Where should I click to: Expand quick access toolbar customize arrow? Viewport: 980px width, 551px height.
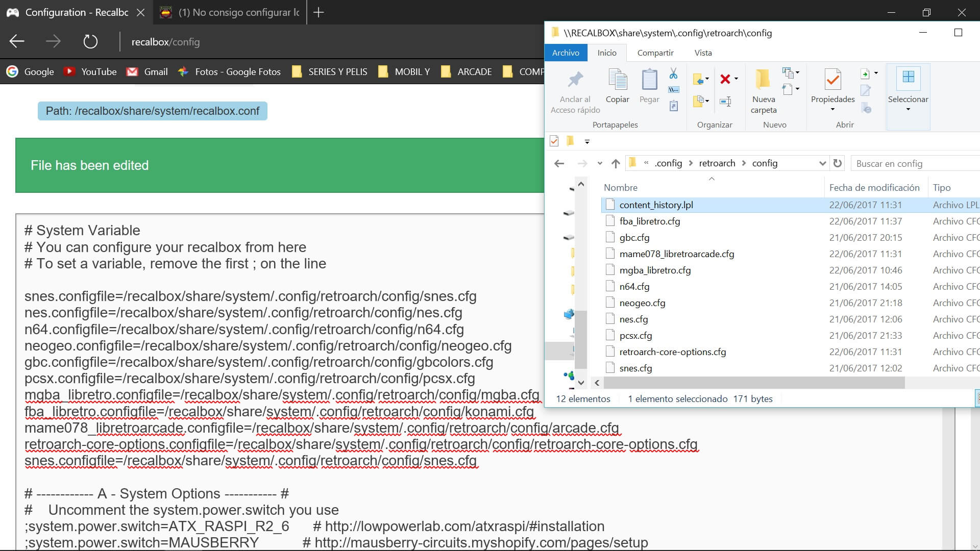coord(587,141)
